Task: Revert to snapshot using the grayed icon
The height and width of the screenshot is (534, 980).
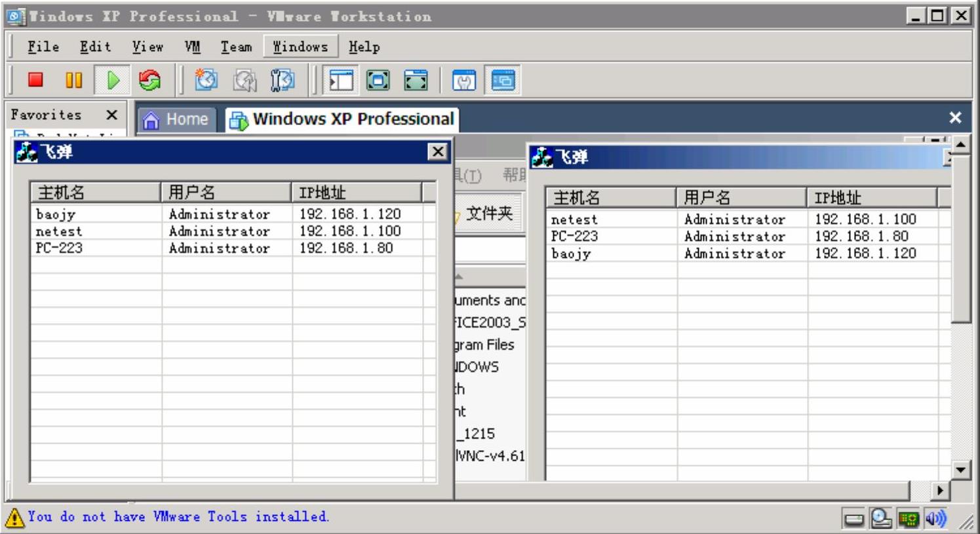Action: click(x=245, y=80)
